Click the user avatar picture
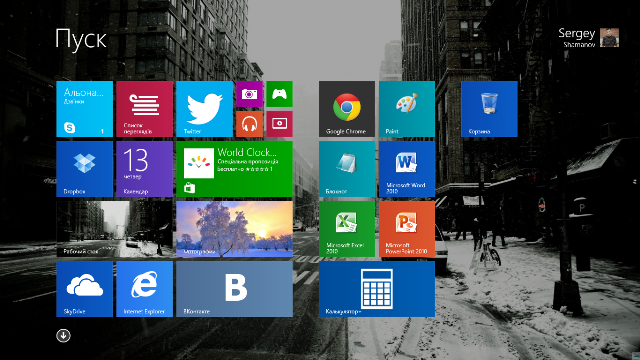The image size is (640, 360). [x=609, y=38]
